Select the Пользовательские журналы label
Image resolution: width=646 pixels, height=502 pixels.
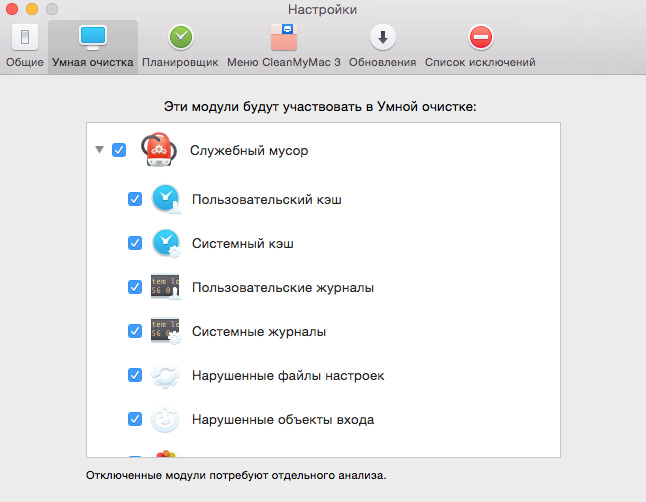click(x=283, y=287)
